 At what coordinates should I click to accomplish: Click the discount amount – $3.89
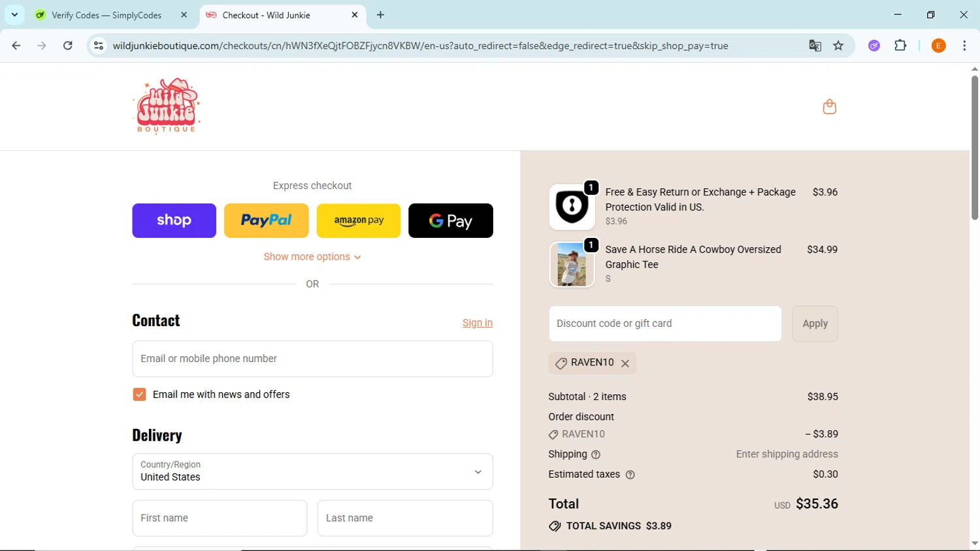pos(821,434)
